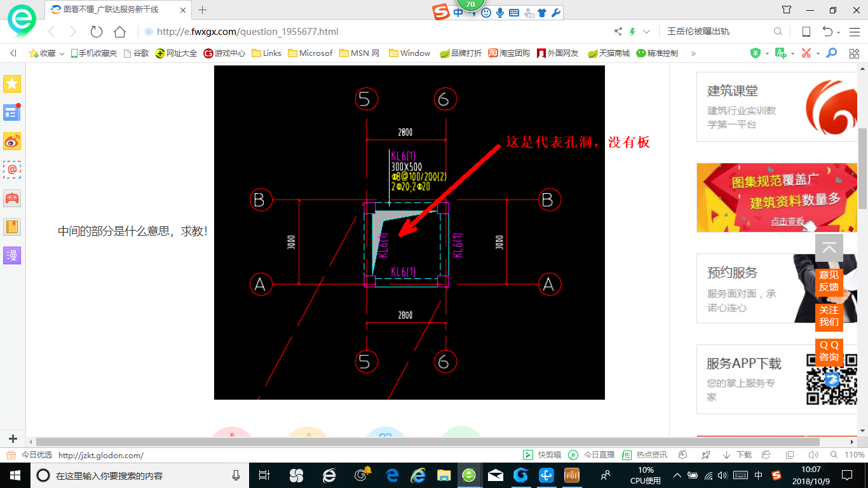Click the horizontal scrollbar thumb
This screenshot has width=868, height=488.
coord(428,442)
